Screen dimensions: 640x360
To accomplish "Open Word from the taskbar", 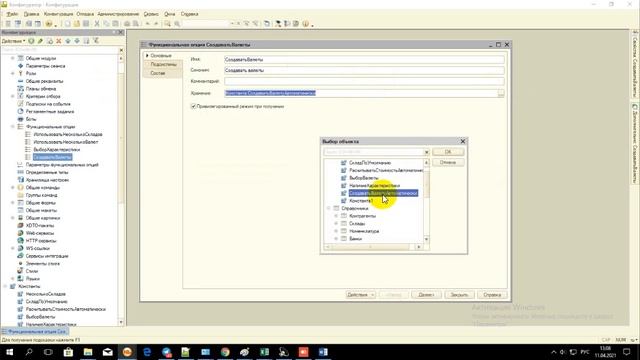I will click(323, 352).
